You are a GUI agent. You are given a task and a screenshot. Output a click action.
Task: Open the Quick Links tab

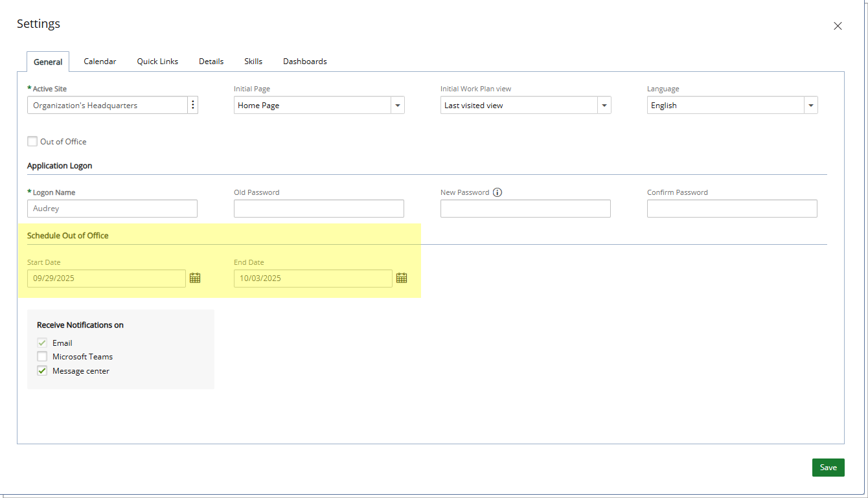click(x=157, y=61)
